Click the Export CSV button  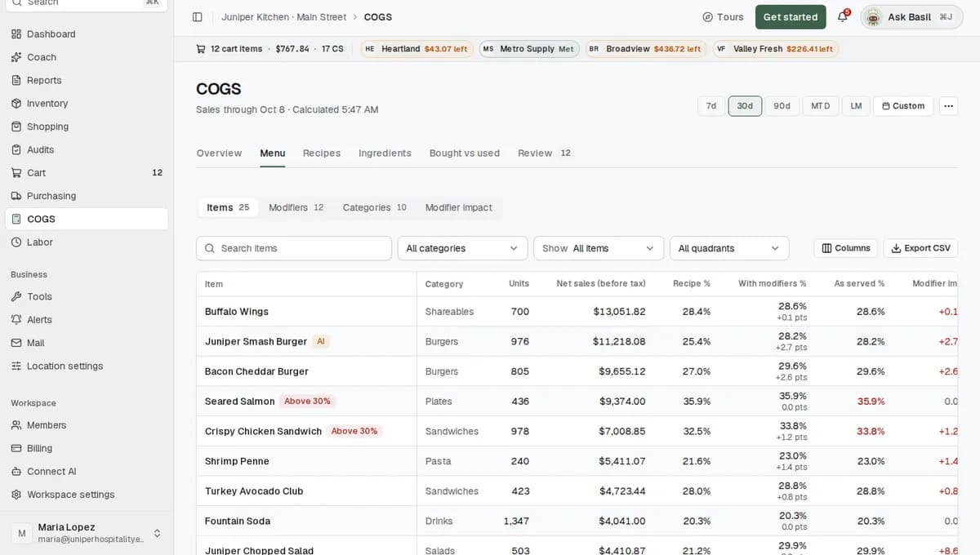tap(920, 248)
